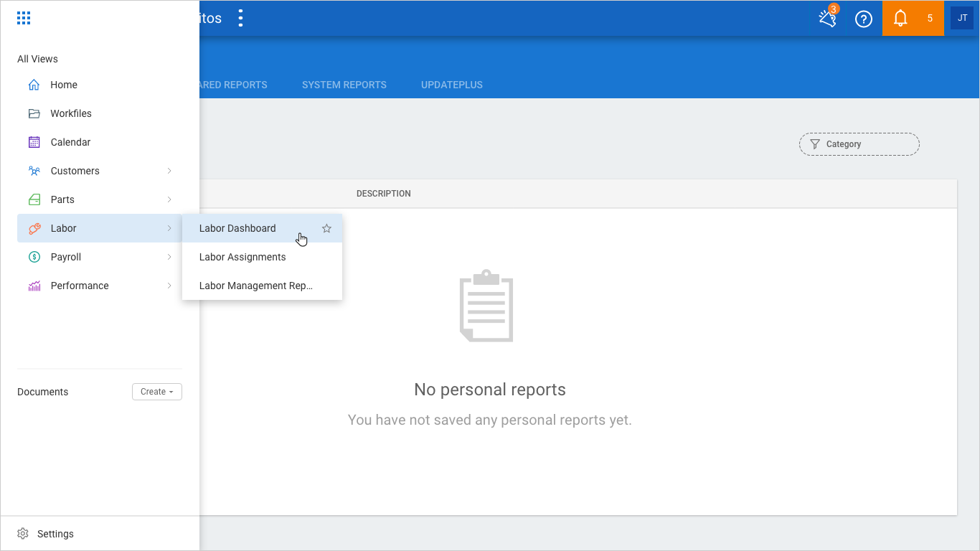Select Labor Assignments from submenu

[242, 257]
